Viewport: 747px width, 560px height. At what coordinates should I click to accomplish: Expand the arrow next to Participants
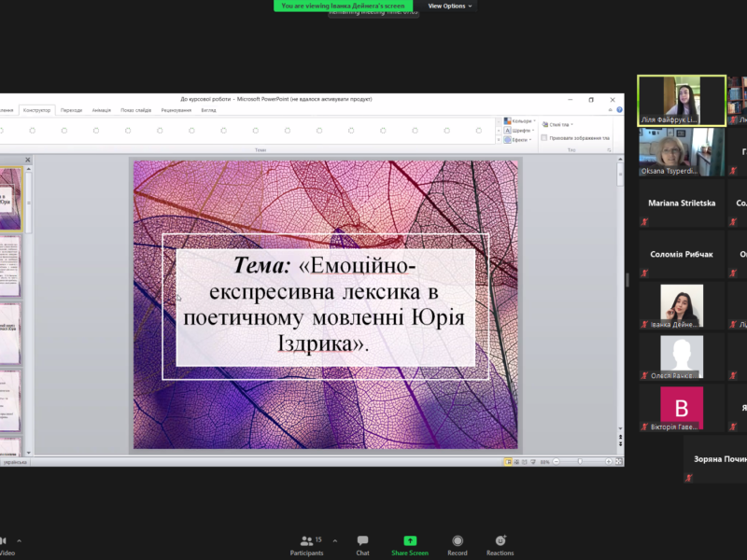coord(334,540)
